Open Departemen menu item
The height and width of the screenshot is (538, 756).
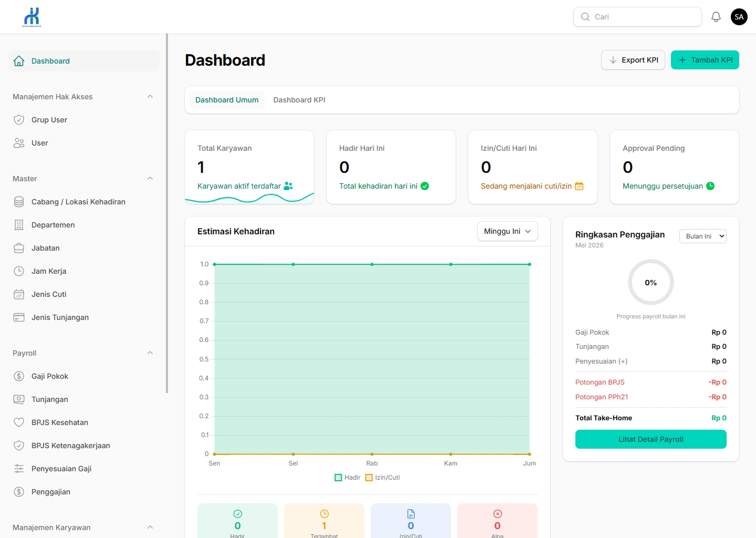point(84,225)
